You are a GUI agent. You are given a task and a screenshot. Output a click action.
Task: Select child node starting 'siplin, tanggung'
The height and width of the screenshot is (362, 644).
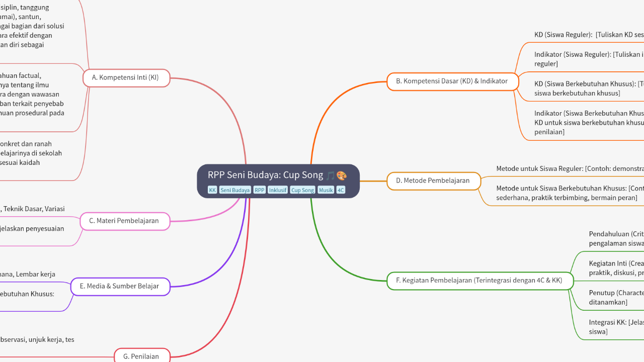point(32,26)
